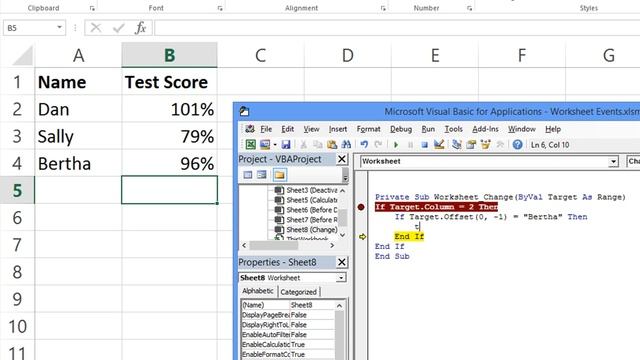
Task: Close the Project - VBAProject pane
Action: tap(342, 159)
